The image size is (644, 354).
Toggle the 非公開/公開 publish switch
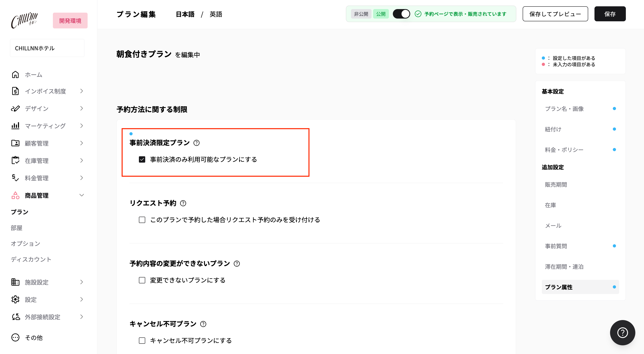(x=401, y=14)
